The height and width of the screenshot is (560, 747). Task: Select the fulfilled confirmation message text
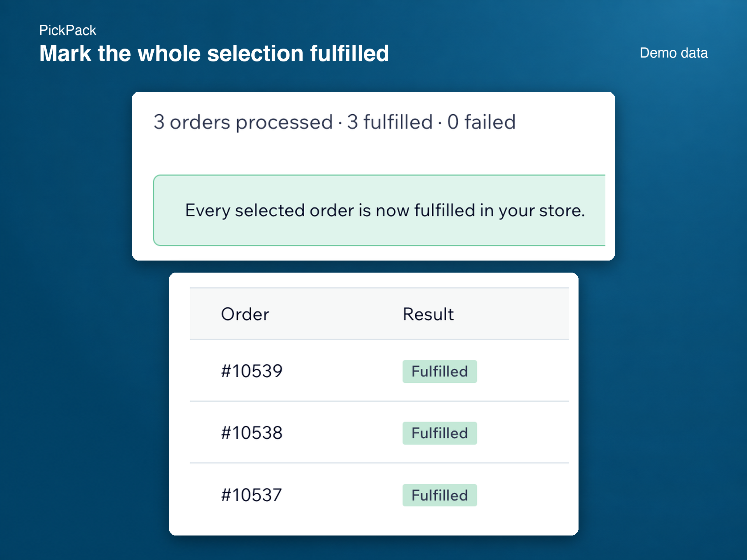coord(385,210)
